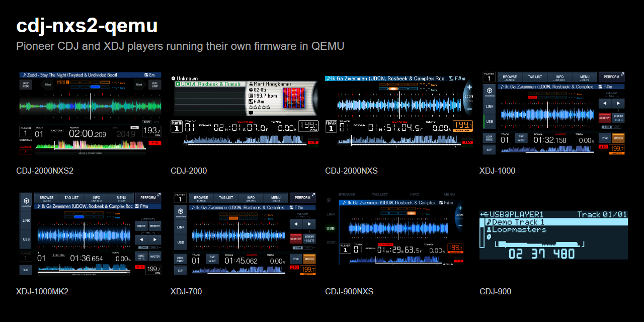Select cue/loop call right arrow on XDJ-700
Viewport: 644px width, 322px height.
pos(309,224)
